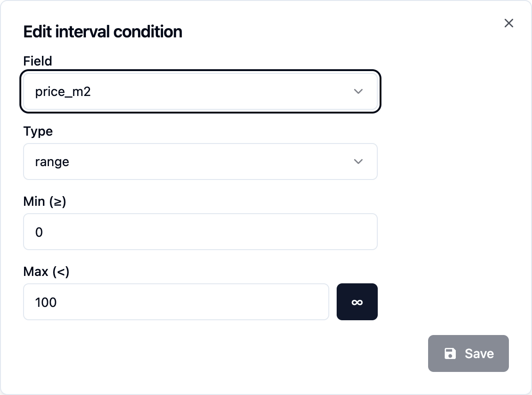Select the Max value input containing 100
Image resolution: width=532 pixels, height=395 pixels.
pos(176,302)
